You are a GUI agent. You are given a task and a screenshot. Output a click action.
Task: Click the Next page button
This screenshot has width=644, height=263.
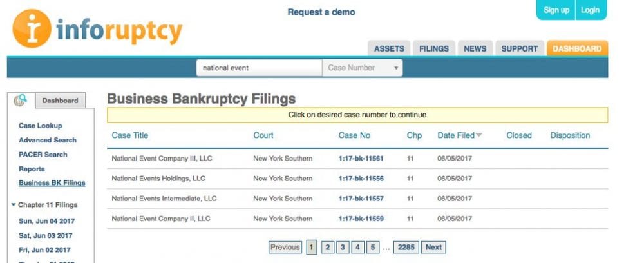coord(433,247)
